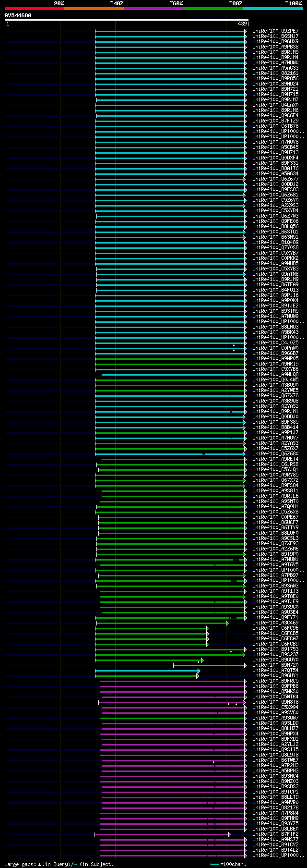Click the UniRef100_Q0J4W5 label
The width and height of the screenshot is (307, 868).
point(275,379)
